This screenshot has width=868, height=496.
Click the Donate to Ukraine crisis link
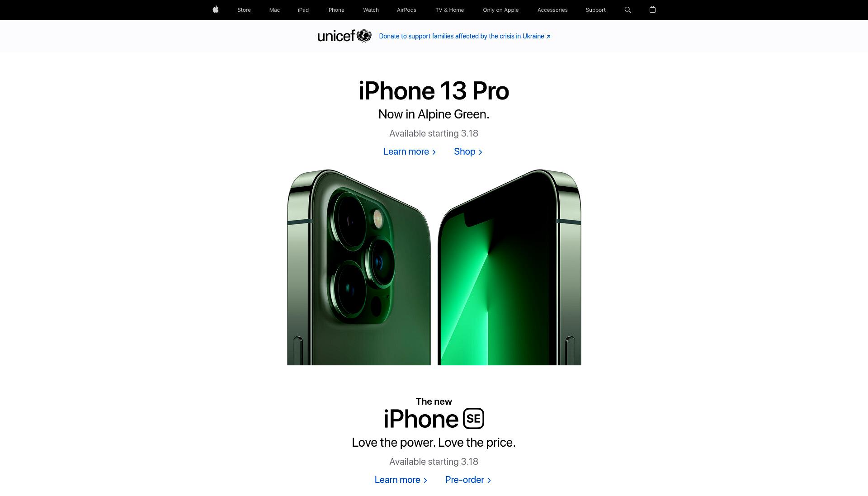click(x=465, y=36)
